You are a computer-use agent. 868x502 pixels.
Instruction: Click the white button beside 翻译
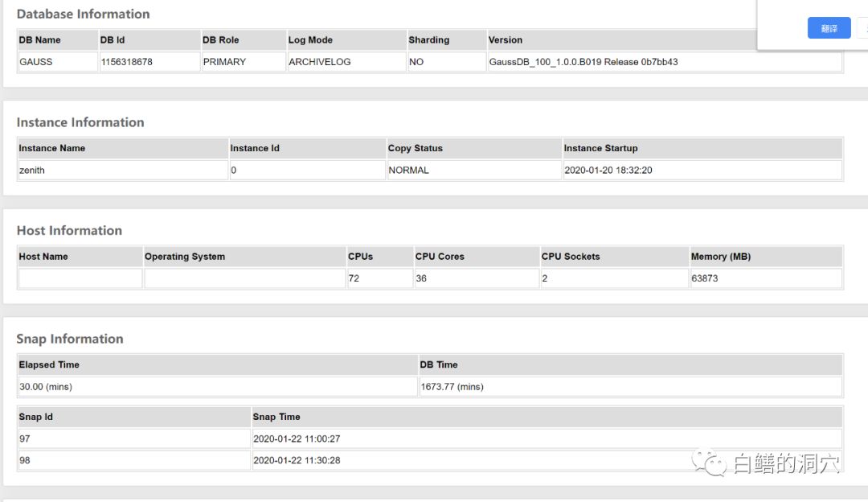click(x=862, y=28)
